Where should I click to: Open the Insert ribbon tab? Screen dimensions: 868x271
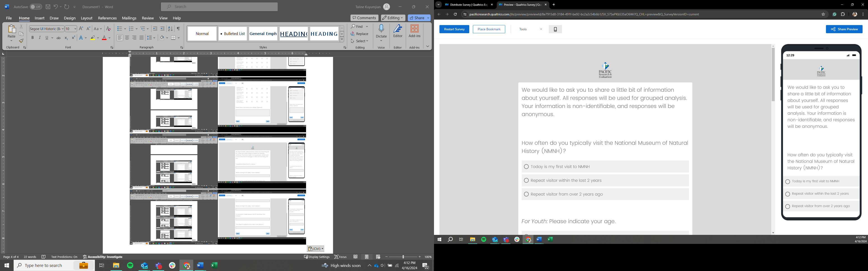39,18
